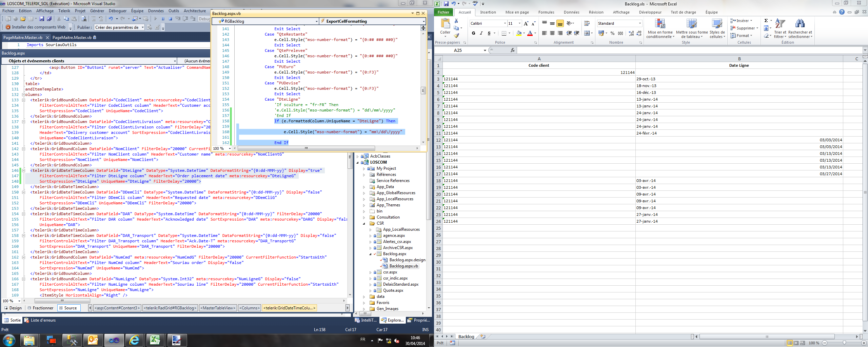Expand the CSR folder in Solution Explorer

(x=364, y=224)
